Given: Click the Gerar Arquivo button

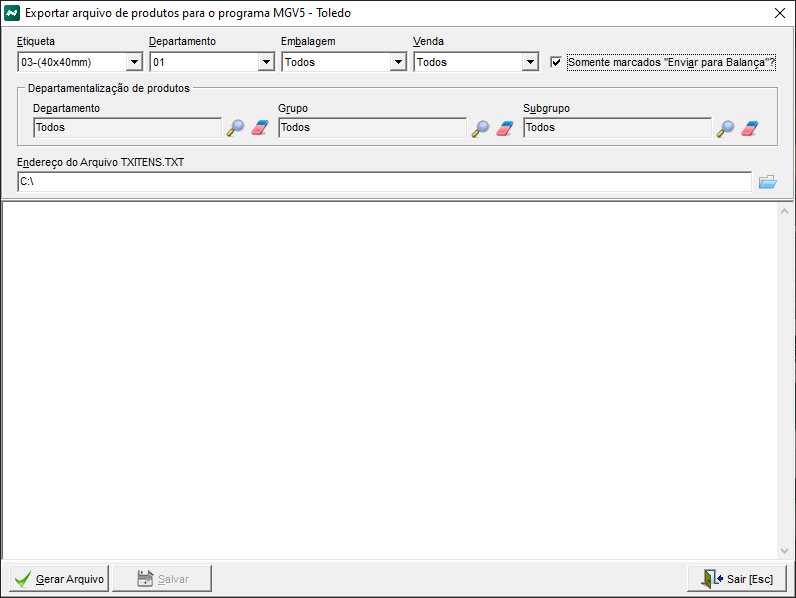Looking at the screenshot, I should (59, 579).
